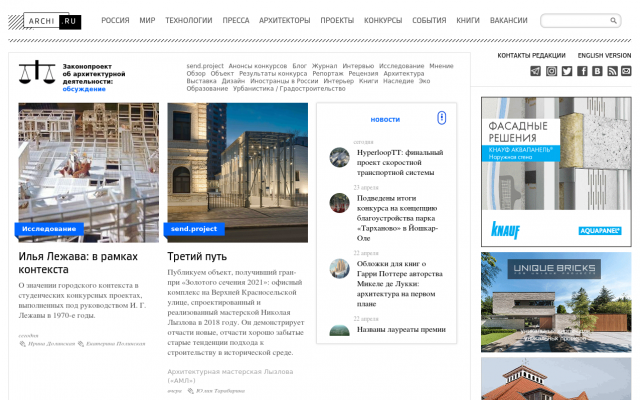Click the search magnifier icon

click(x=613, y=20)
